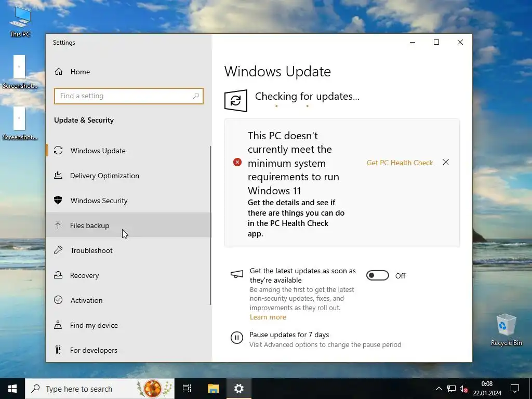Open Task View from the taskbar
This screenshot has width=532, height=399.
[x=187, y=389]
